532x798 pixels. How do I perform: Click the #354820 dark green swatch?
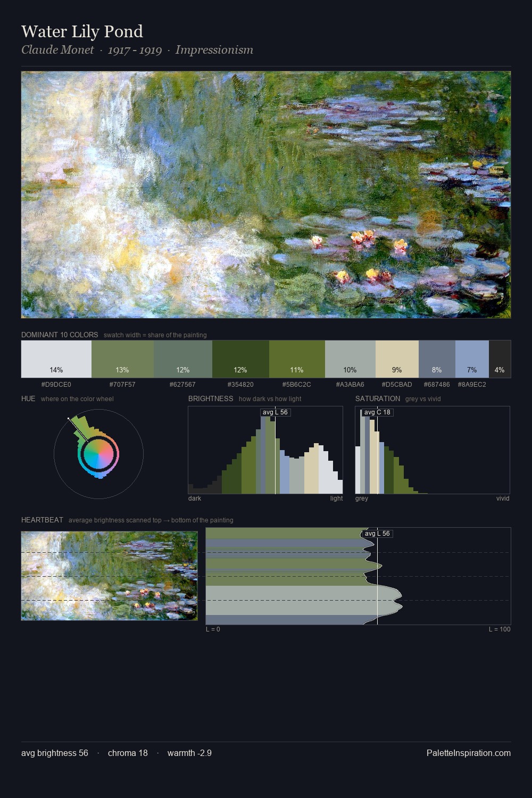240,359
